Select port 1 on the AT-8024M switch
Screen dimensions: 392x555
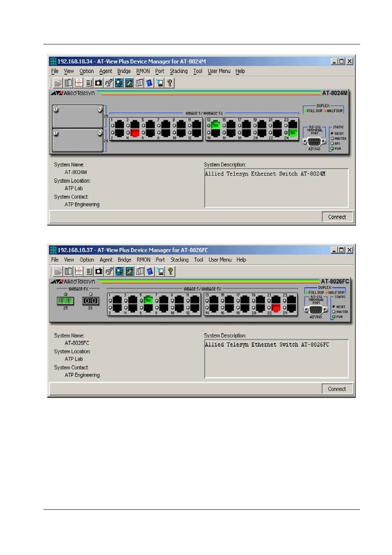pos(119,125)
